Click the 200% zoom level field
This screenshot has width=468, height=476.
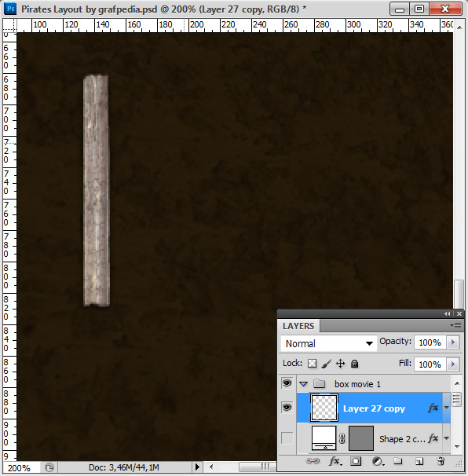pyautogui.click(x=20, y=467)
